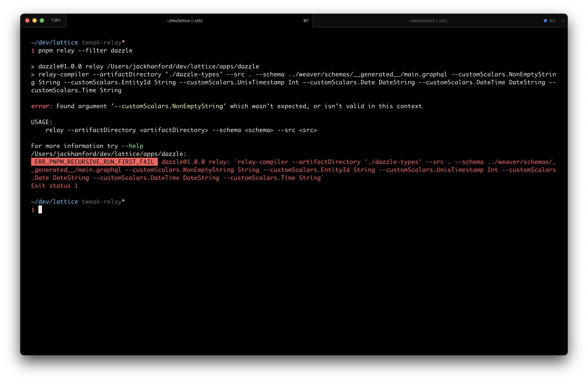Click the terminal cursor at the bottom prompt
Viewport: 588px width, 382px height.
[x=40, y=210]
